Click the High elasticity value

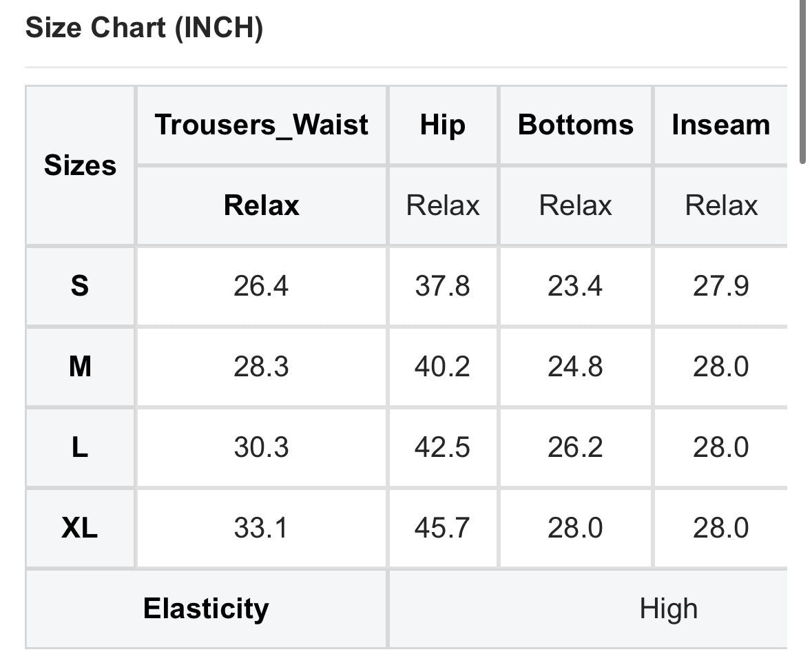pyautogui.click(x=668, y=609)
